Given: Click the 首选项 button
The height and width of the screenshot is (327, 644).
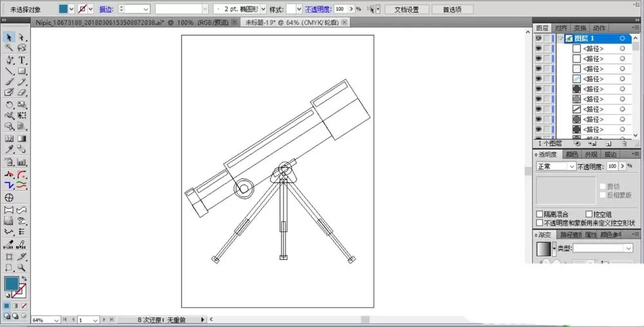Looking at the screenshot, I should (x=452, y=10).
